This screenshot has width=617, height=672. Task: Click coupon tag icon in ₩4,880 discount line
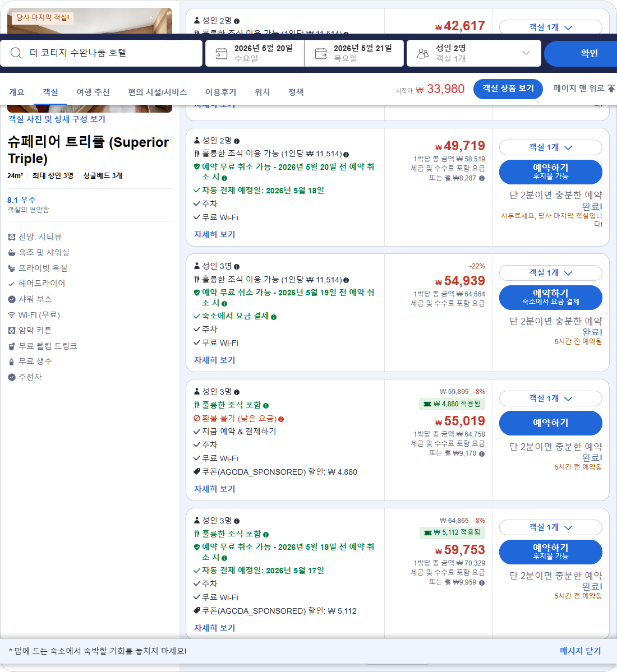(197, 471)
